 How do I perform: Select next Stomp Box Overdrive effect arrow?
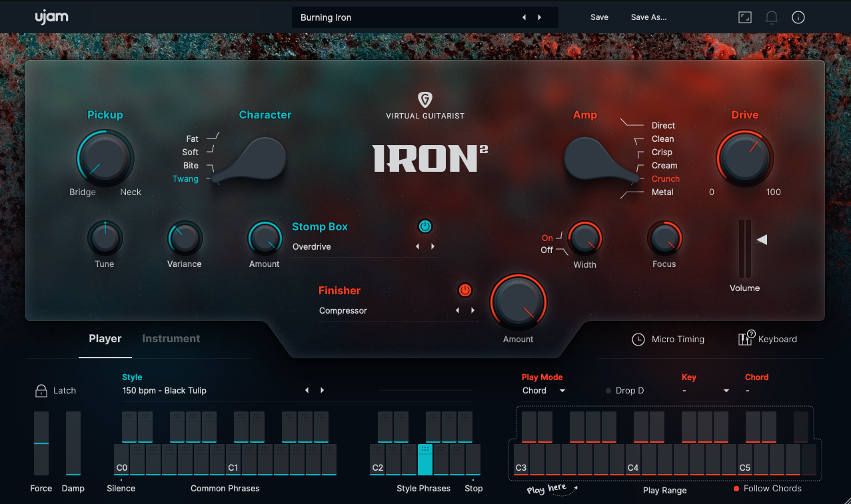click(x=433, y=247)
